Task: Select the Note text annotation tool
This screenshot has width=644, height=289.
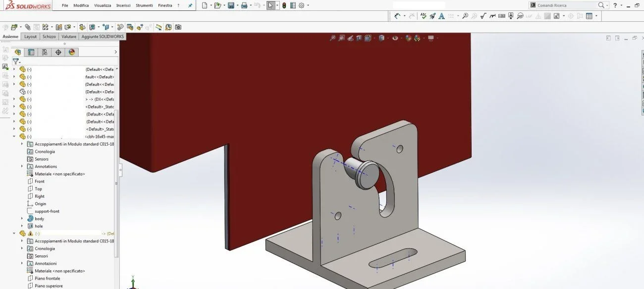Action: point(441,16)
